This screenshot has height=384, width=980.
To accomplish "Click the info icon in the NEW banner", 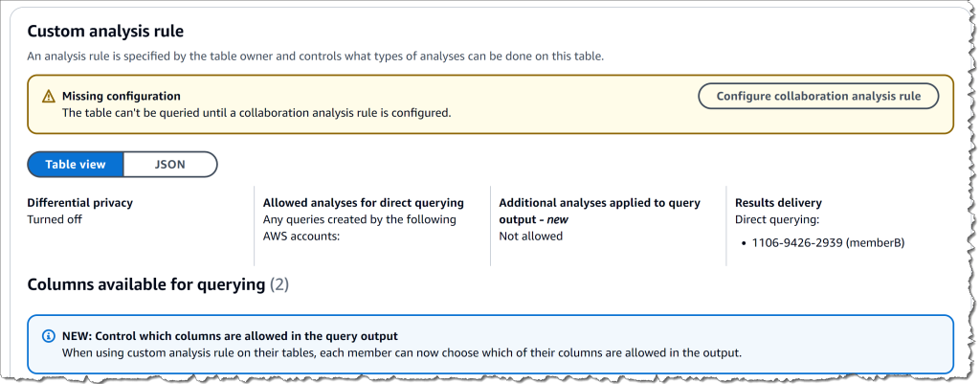I will tap(48, 336).
